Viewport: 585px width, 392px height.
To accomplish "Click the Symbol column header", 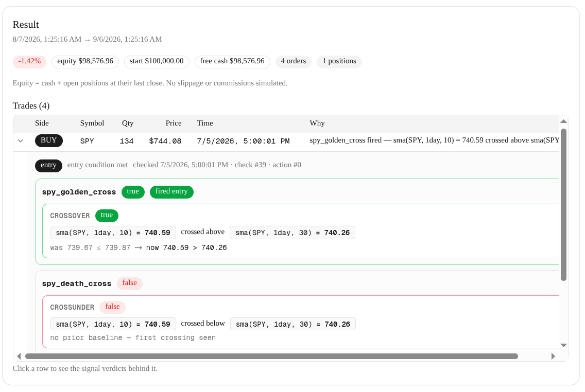I will tap(92, 123).
